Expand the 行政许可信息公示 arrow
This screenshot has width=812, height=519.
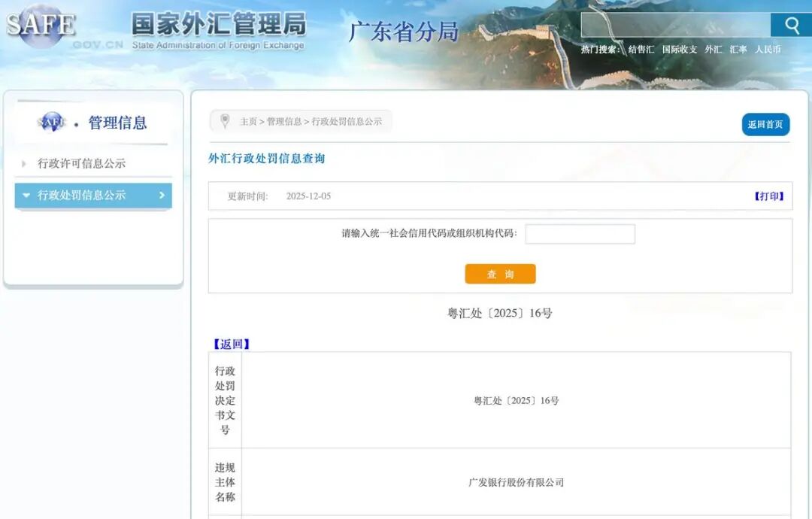(24, 163)
